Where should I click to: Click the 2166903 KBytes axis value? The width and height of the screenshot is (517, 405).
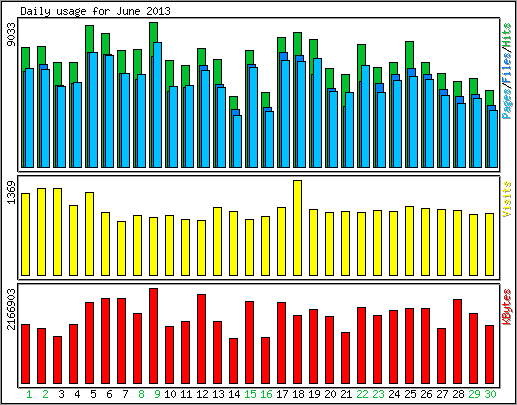point(11,309)
